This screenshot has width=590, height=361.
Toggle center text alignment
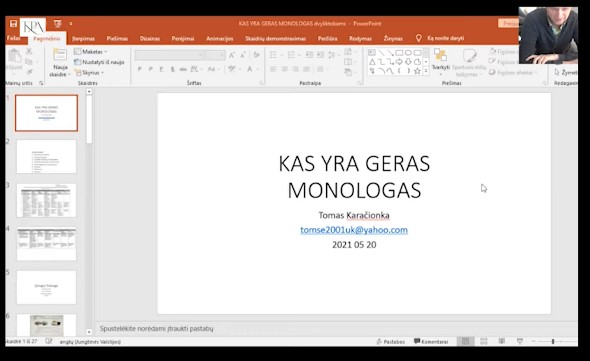[285, 69]
